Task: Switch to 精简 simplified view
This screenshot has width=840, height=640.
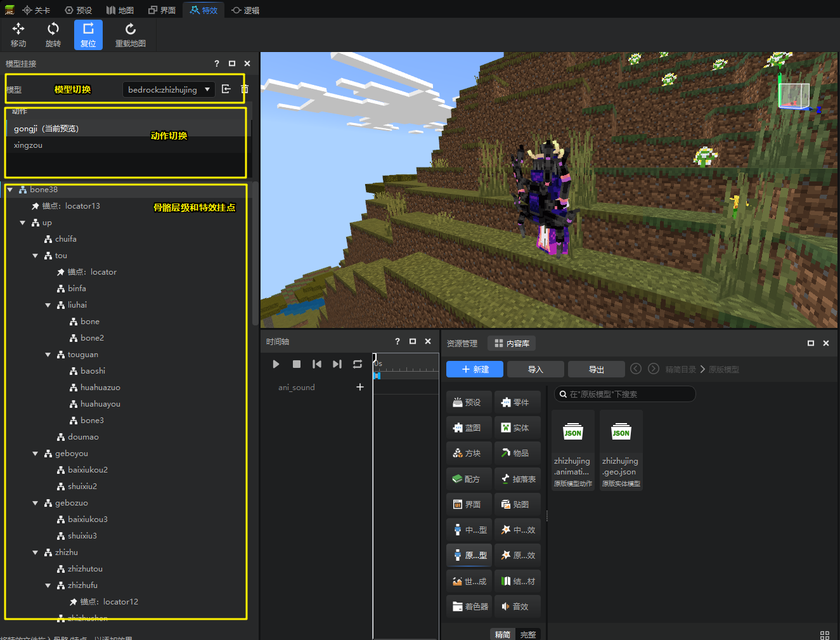Action: click(503, 634)
